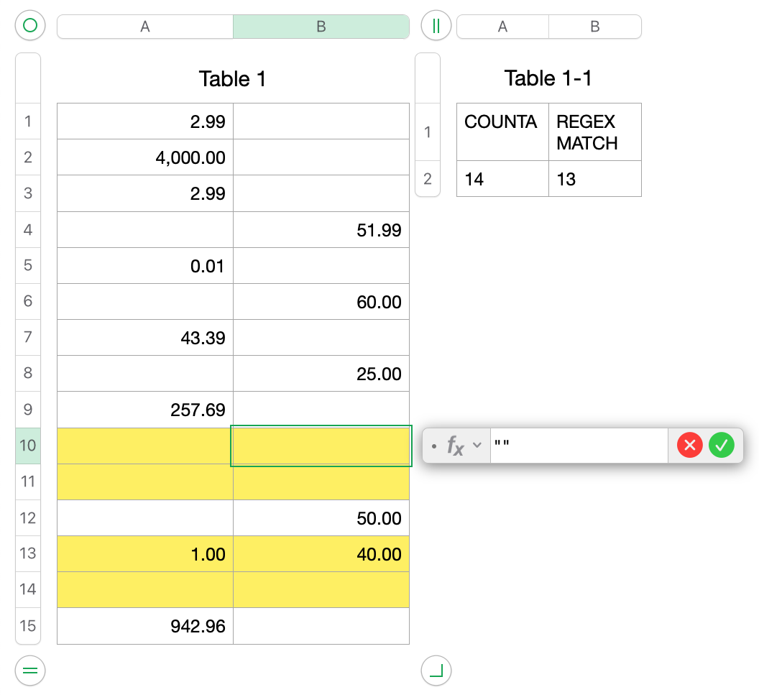Select column B header of Table 1-1

(595, 27)
